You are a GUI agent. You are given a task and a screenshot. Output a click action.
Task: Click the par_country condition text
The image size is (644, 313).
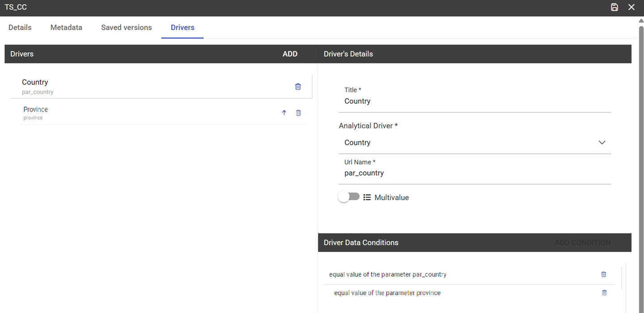pyautogui.click(x=388, y=275)
